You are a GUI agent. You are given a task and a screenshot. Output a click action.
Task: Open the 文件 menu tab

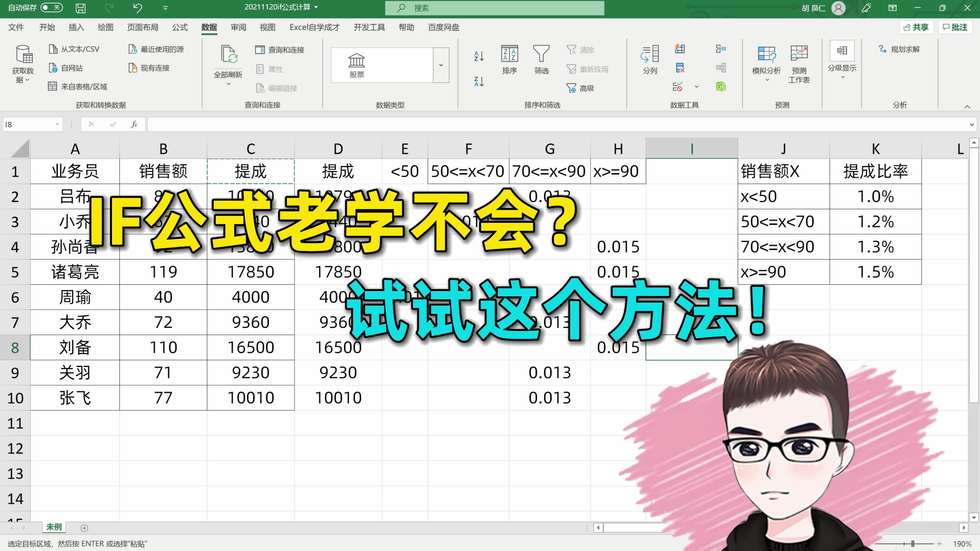[x=16, y=27]
